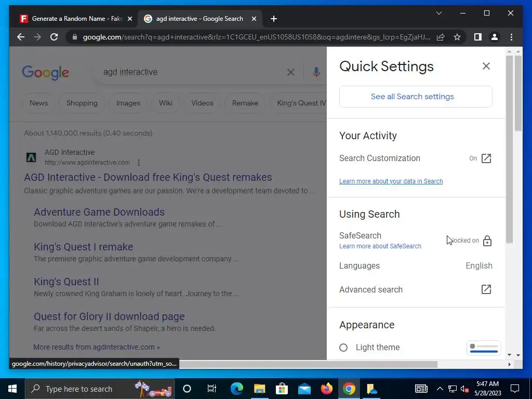Select the Light theme radio button
532x399 pixels.
coord(343,348)
